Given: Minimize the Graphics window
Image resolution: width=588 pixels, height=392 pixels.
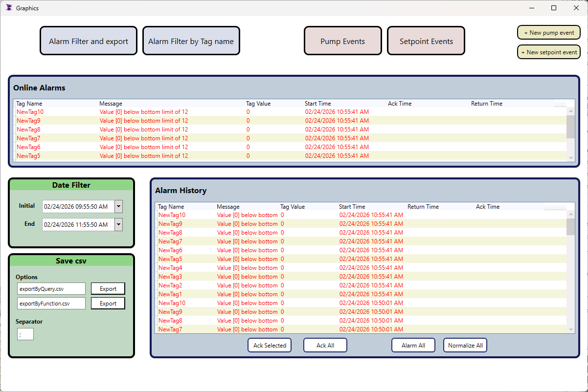Looking at the screenshot, I should [x=531, y=8].
